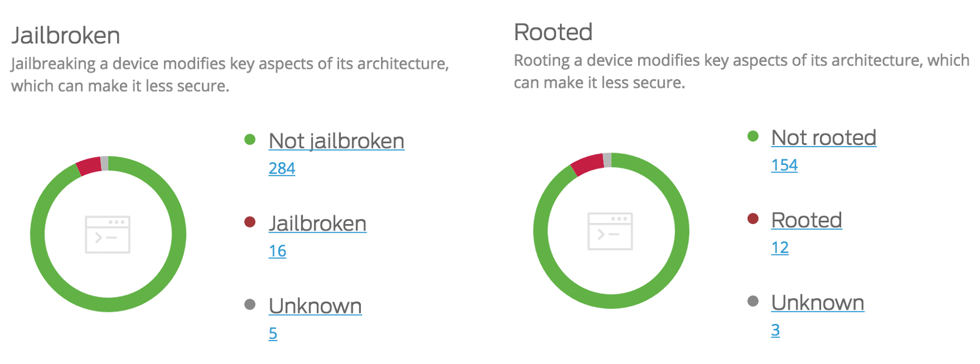980x364 pixels.
Task: Open the Not rooted link
Action: (823, 138)
